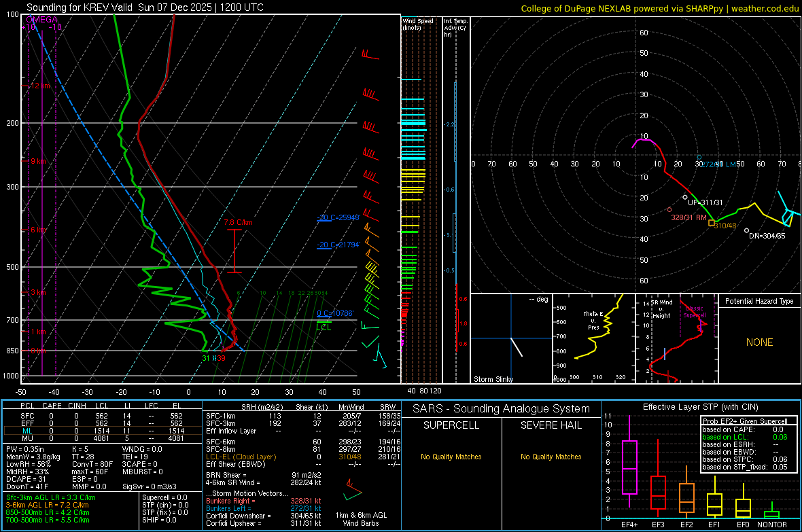The height and width of the screenshot is (532, 802).
Task: Click the STP (cin) = 0.0 value
Action: [165, 504]
